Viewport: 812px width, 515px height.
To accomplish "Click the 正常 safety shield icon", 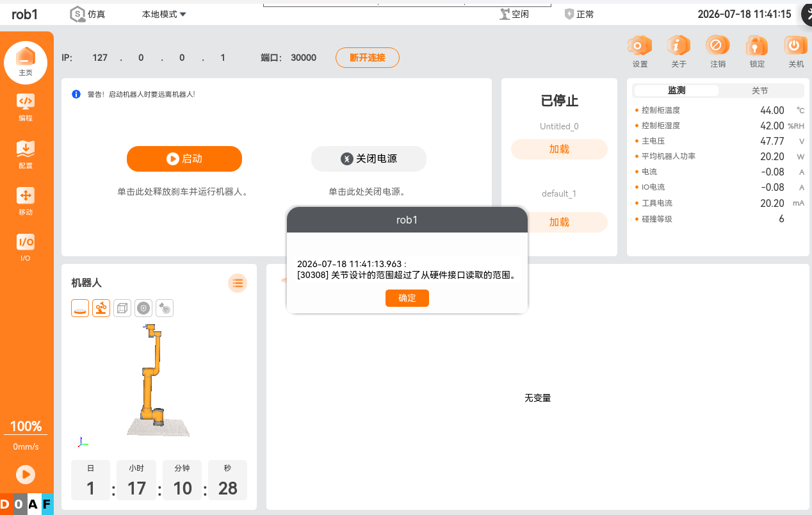I will click(x=569, y=14).
